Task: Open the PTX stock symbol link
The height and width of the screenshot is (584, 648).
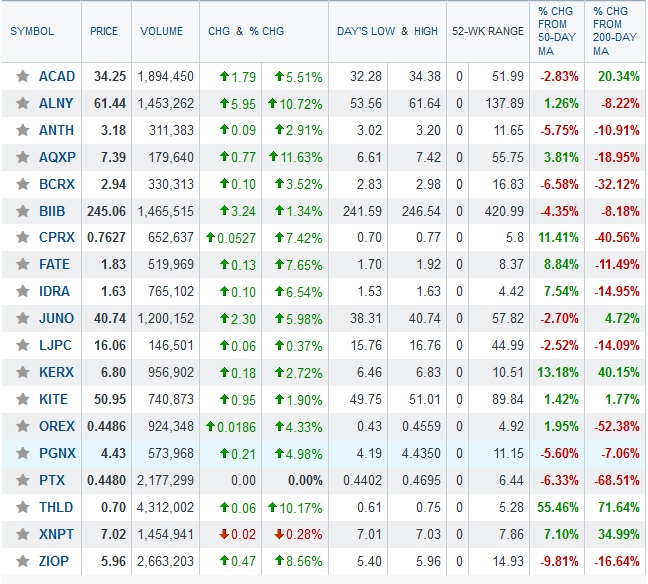Action: (52, 481)
